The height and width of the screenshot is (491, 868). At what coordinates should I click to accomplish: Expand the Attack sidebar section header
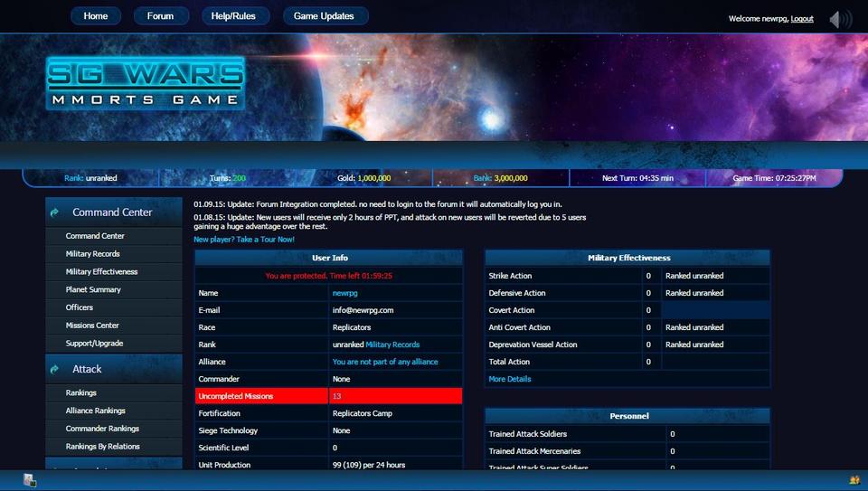point(88,369)
